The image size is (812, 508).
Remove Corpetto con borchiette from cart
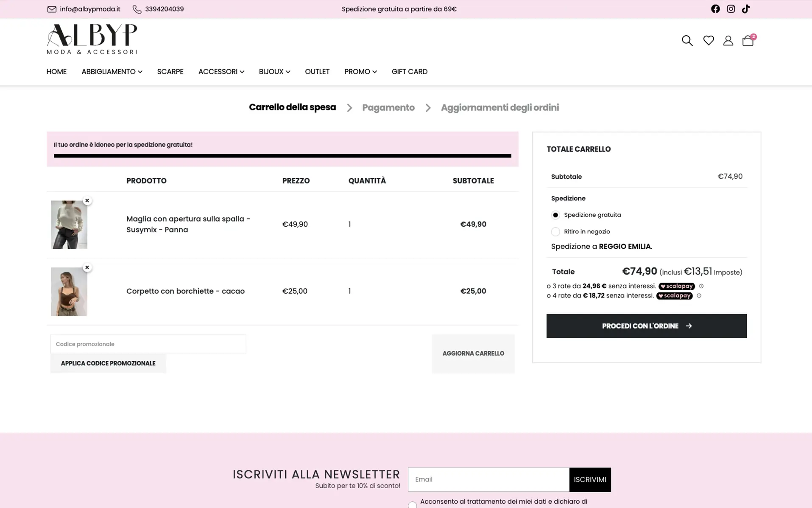(87, 267)
